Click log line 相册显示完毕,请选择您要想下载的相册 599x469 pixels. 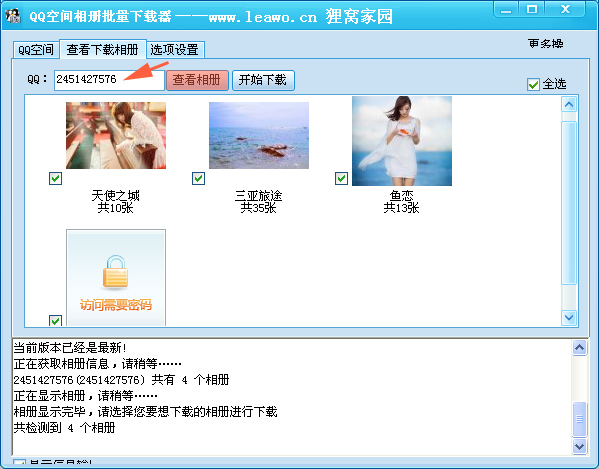click(146, 412)
